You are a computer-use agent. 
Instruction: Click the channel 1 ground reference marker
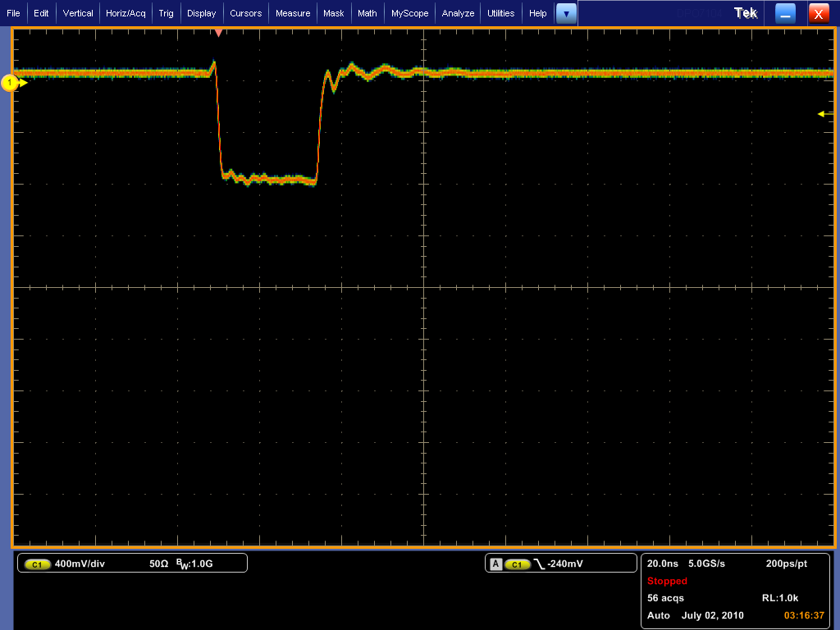(x=11, y=82)
